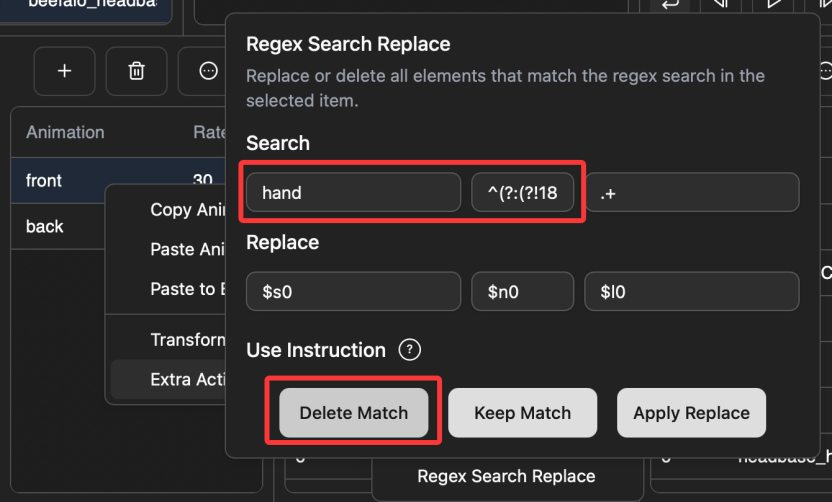Viewport: 832px width, 502px height.
Task: Click the plus icon to add animation
Action: pyautogui.click(x=65, y=71)
